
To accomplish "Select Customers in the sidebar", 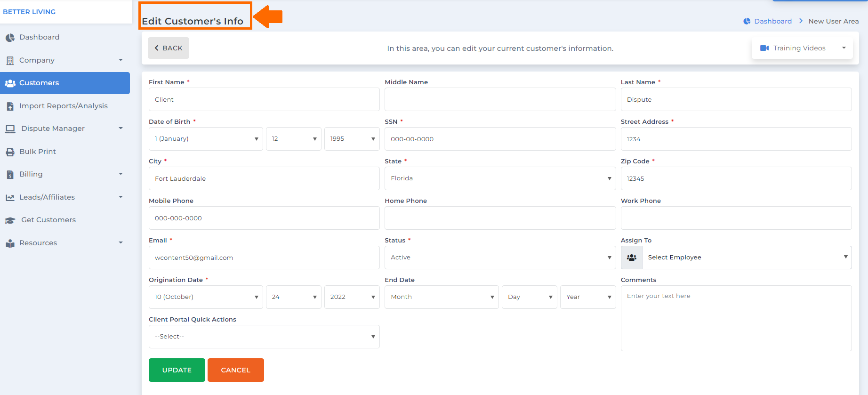I will point(65,83).
